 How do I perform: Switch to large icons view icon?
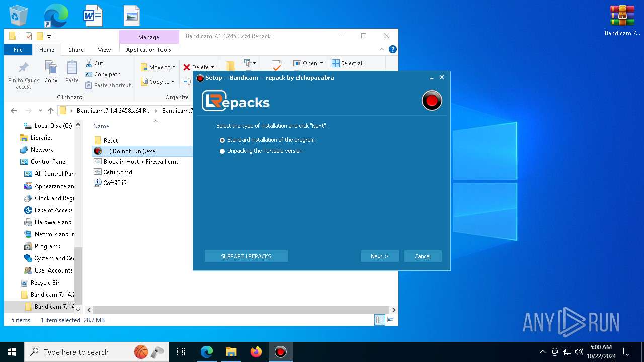click(390, 320)
